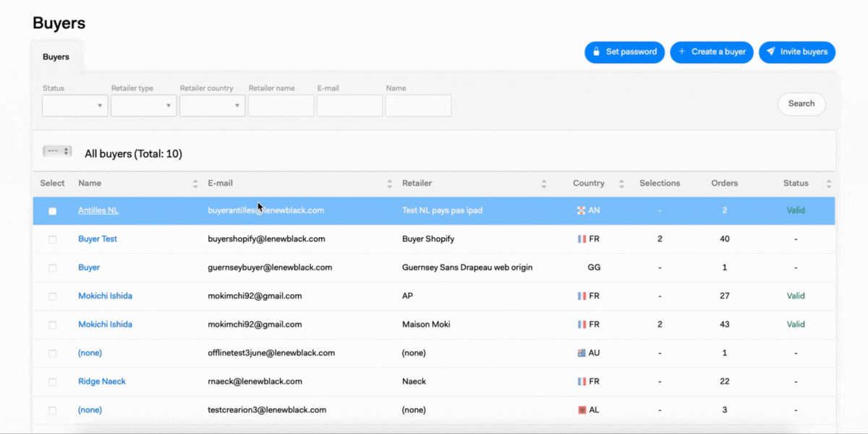Open Mokichi Ishida link in AP row
The width and height of the screenshot is (868, 434).
click(105, 296)
